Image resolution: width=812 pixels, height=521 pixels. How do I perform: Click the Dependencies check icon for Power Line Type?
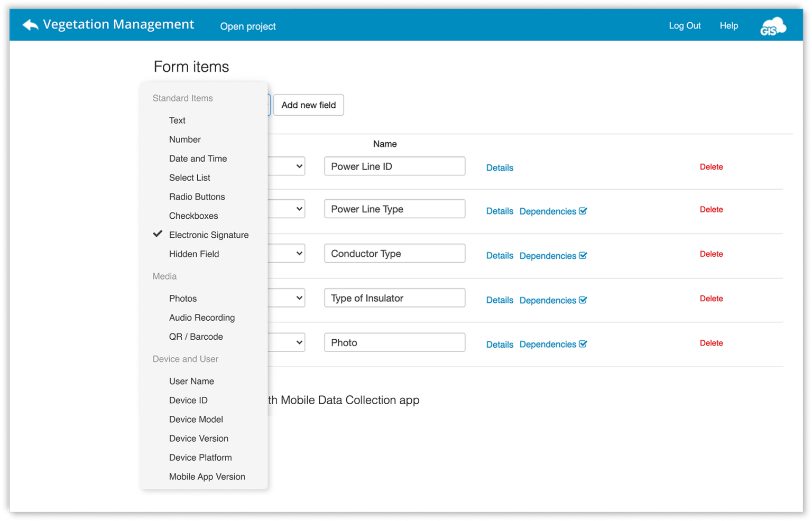[583, 210]
